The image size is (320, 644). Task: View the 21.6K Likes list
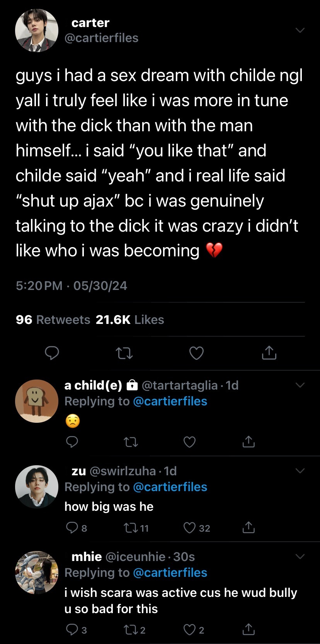(130, 320)
